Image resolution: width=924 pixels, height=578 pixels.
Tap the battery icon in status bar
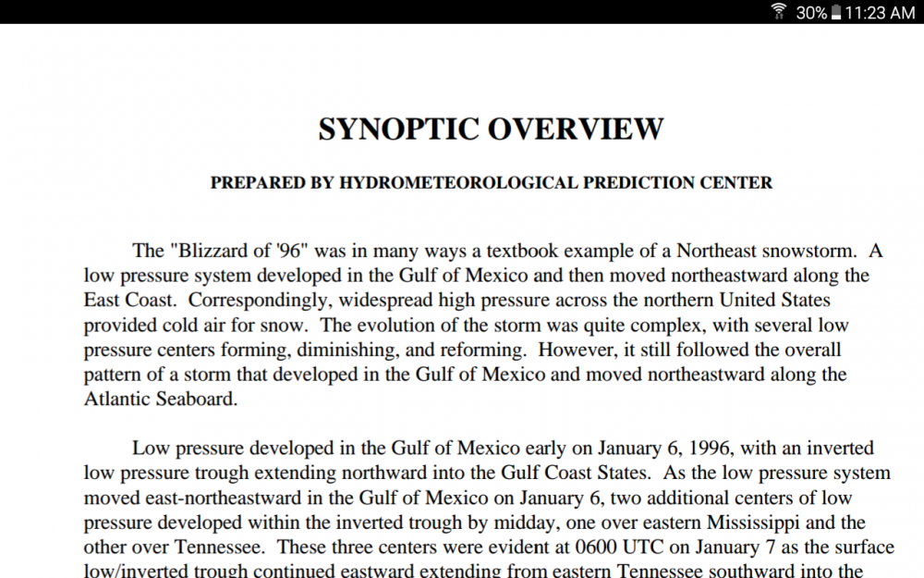(835, 12)
